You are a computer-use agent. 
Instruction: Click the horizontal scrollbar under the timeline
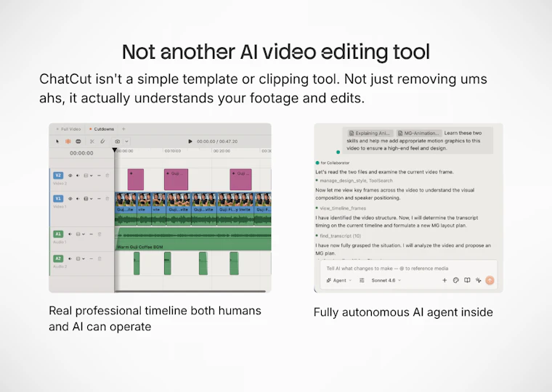(190, 291)
